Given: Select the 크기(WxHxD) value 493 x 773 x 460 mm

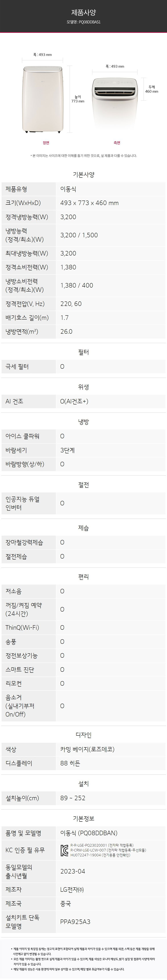Looking at the screenshot, I should point(89,203).
